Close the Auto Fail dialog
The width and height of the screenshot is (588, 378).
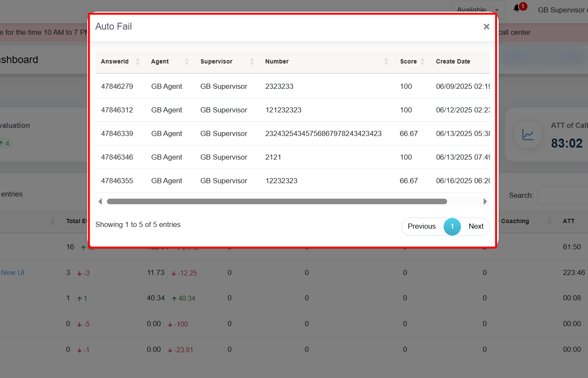(486, 27)
